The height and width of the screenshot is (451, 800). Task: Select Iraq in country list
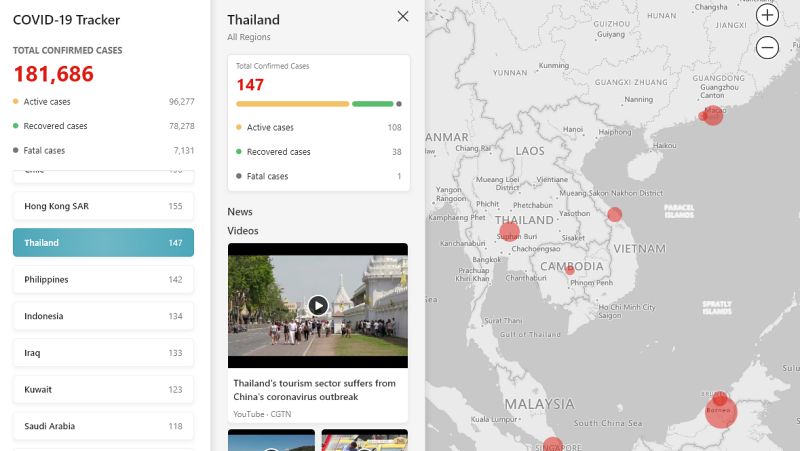click(104, 353)
